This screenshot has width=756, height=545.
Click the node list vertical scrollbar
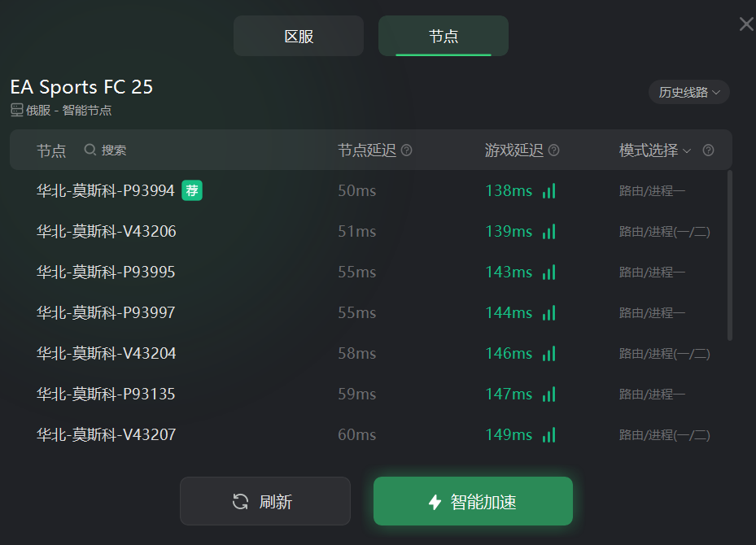tap(729, 255)
